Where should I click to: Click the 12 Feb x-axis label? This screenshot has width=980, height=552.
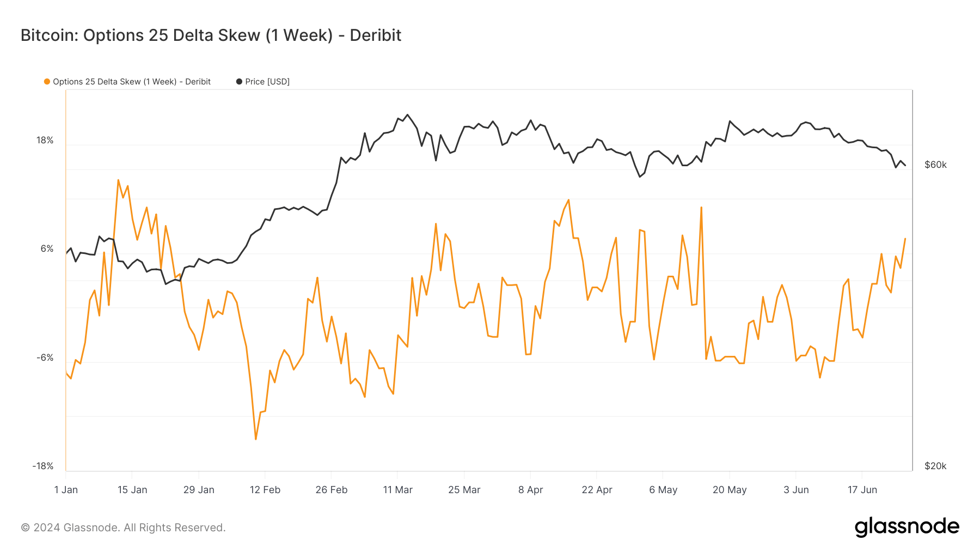coord(265,490)
